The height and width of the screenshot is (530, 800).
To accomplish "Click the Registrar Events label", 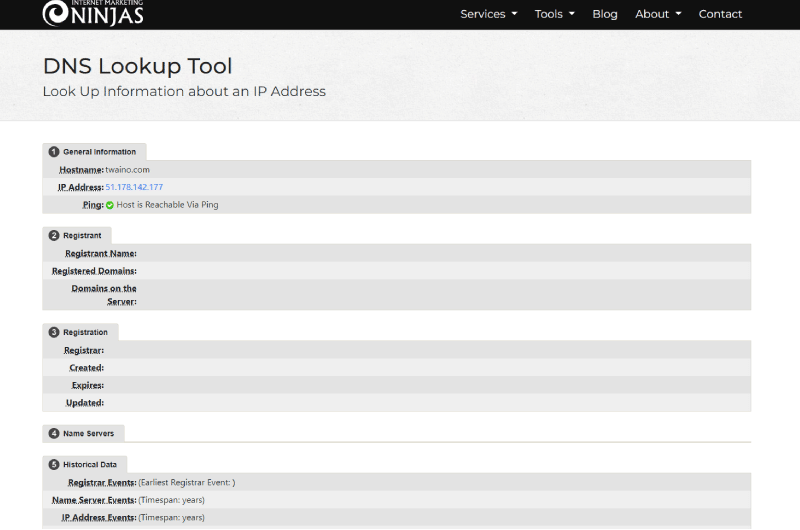I will coord(102,483).
